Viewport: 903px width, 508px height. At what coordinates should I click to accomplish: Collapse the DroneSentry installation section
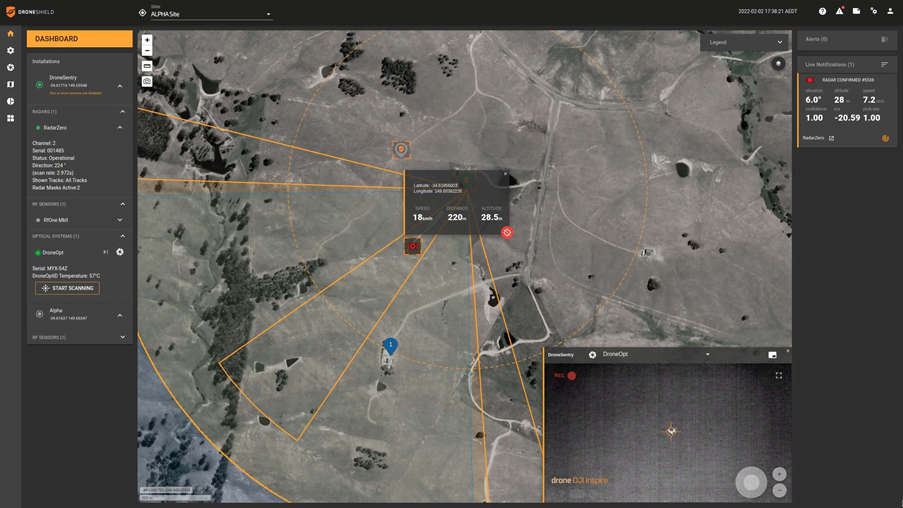[120, 86]
